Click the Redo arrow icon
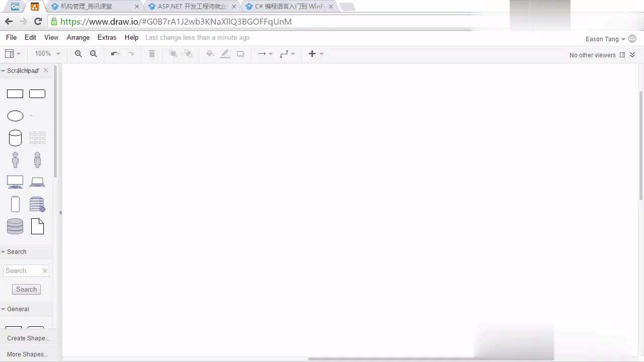644x362 pixels. click(x=130, y=54)
